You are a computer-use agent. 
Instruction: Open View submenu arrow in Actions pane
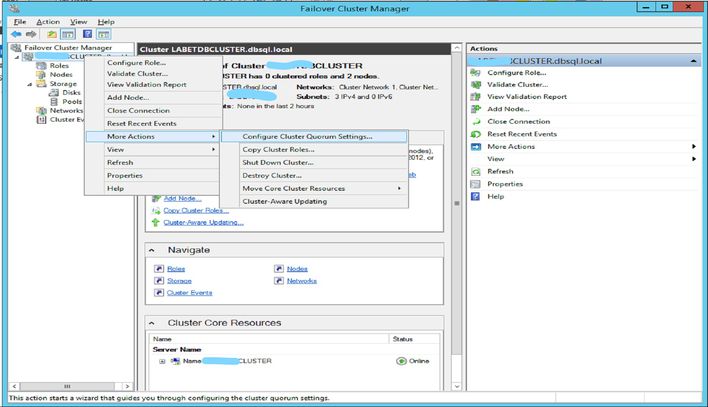[694, 159]
